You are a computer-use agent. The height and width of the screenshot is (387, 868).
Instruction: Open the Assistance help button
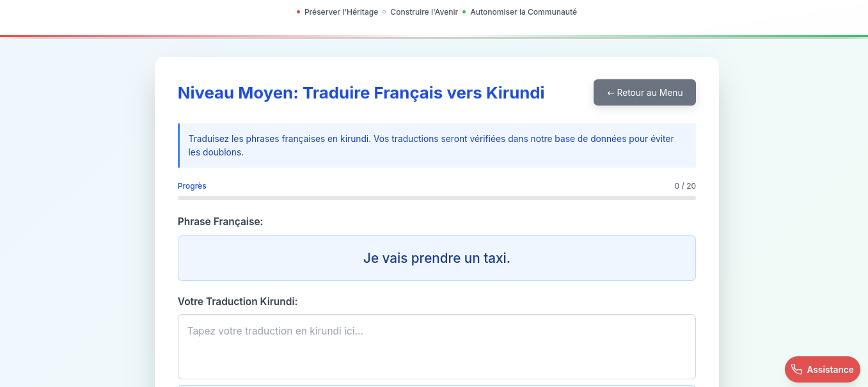point(822,369)
